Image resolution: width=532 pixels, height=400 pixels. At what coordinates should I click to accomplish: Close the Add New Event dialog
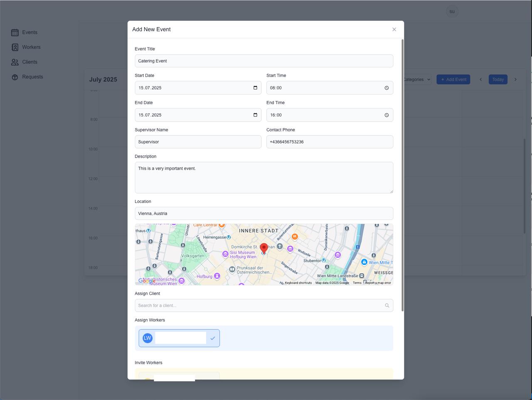[x=394, y=30]
